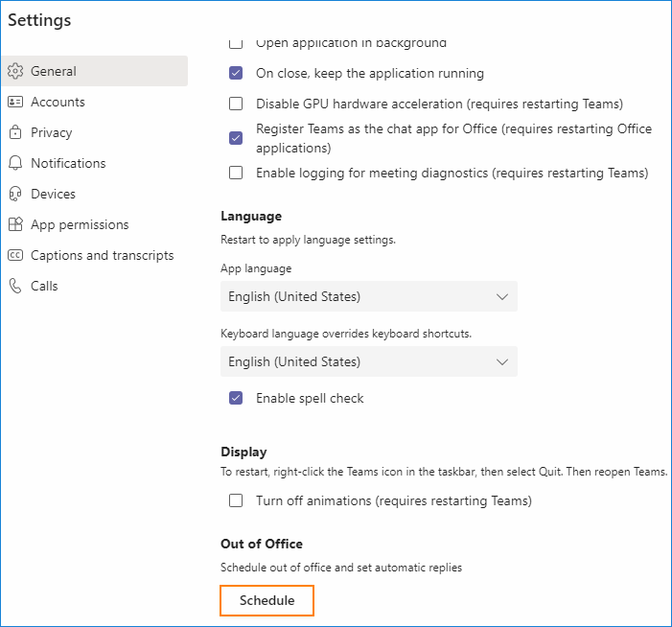Uncheck Register Teams as chat app for Office
This screenshot has width=672, height=627.
click(x=236, y=138)
